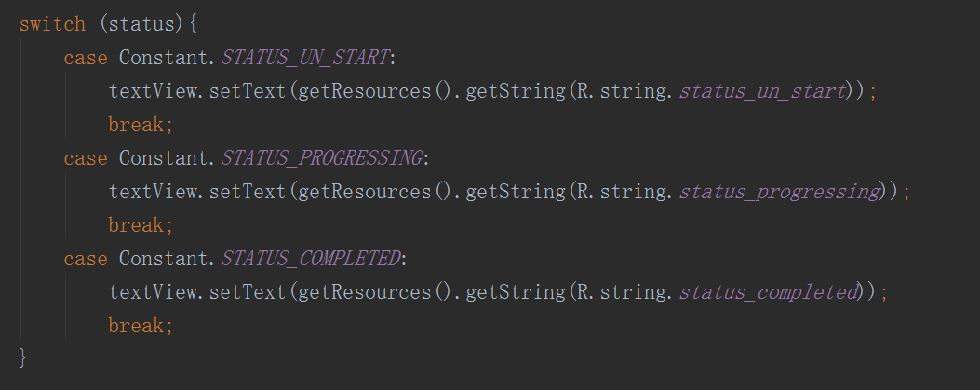Viewport: 980px width, 390px height.
Task: Click getString on the status_completed line
Action: [515, 292]
